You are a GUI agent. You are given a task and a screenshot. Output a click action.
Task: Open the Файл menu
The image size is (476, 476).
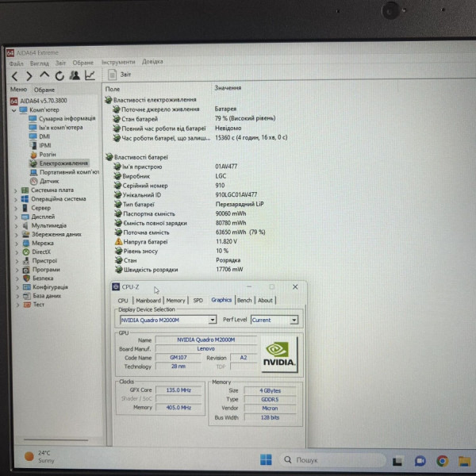[x=16, y=63]
